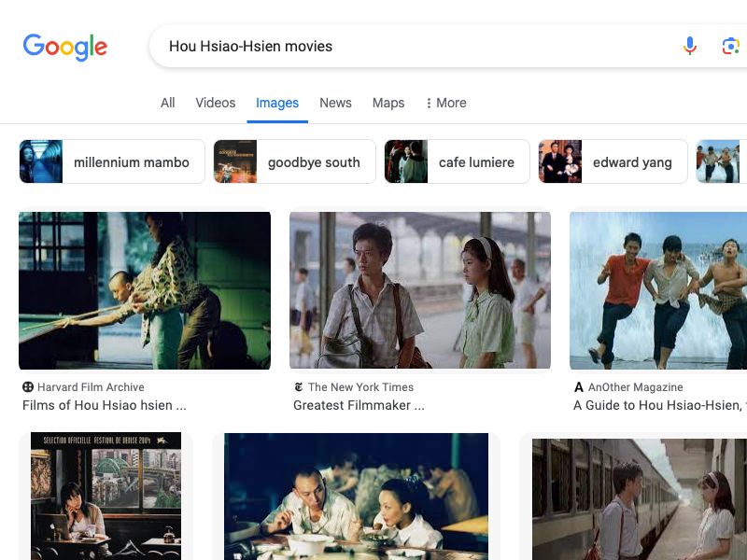Image resolution: width=747 pixels, height=560 pixels.
Task: Open the boys dancing by waves image
Action: point(658,290)
